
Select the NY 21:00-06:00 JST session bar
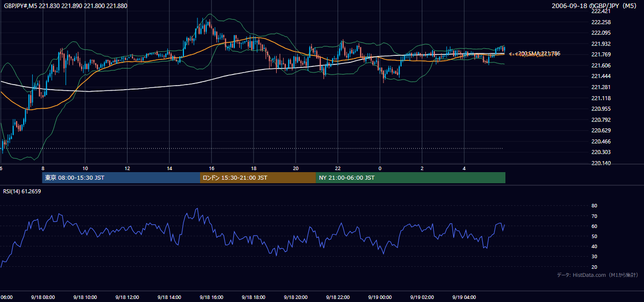tap(411, 178)
